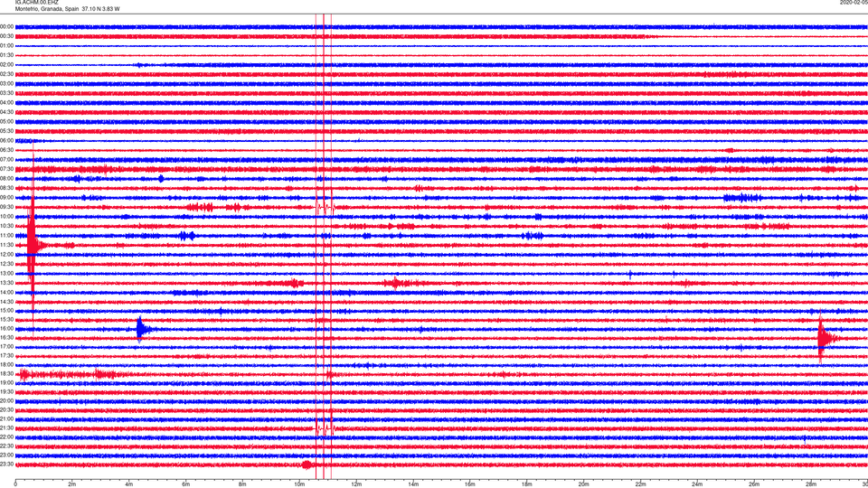Select the 03:00 trace time label
This screenshot has height=488, width=868.
pyautogui.click(x=6, y=83)
